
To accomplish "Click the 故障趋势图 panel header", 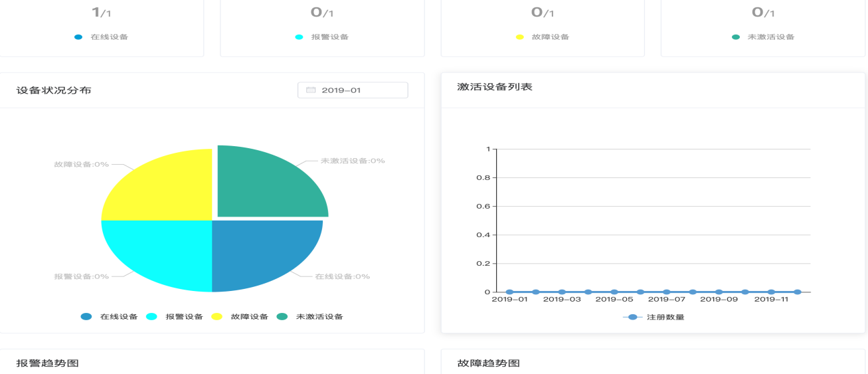I will [489, 363].
